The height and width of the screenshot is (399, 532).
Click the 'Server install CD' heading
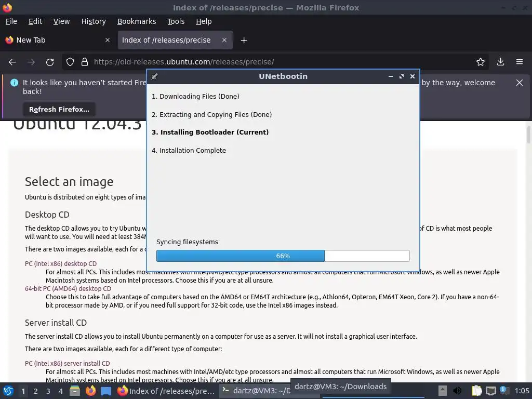tap(56, 323)
